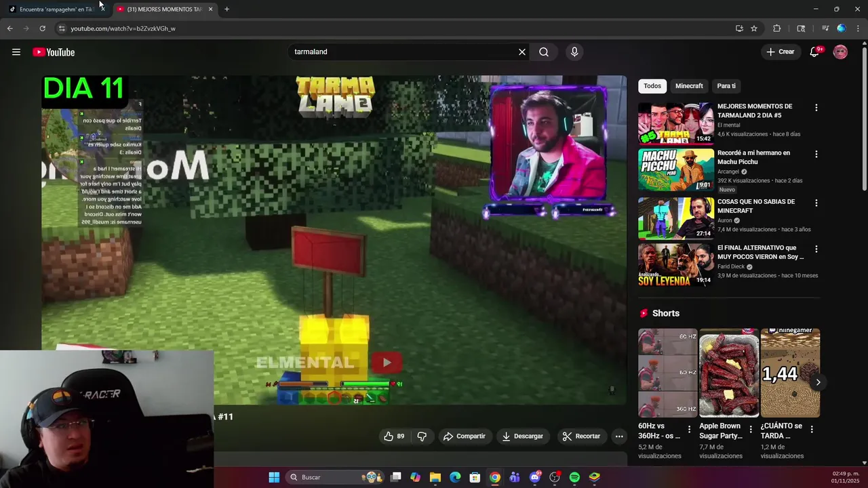Select the Para ti filter chip
Screen dimensions: 868x488
(726, 86)
